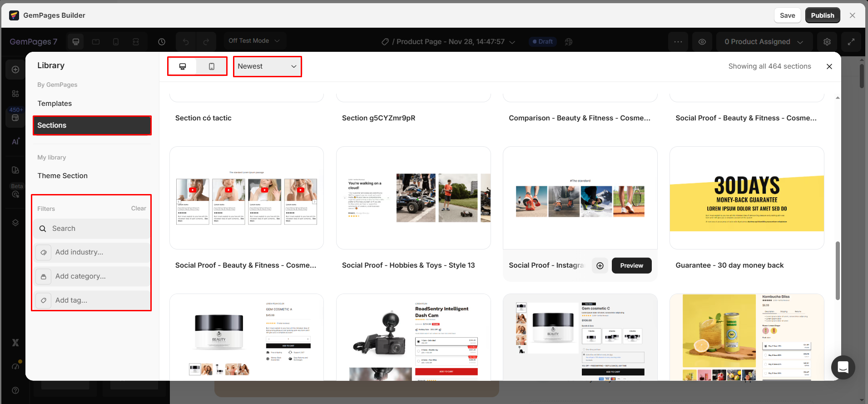Open the Gem Cosmetic A product thumbnail

click(247, 337)
